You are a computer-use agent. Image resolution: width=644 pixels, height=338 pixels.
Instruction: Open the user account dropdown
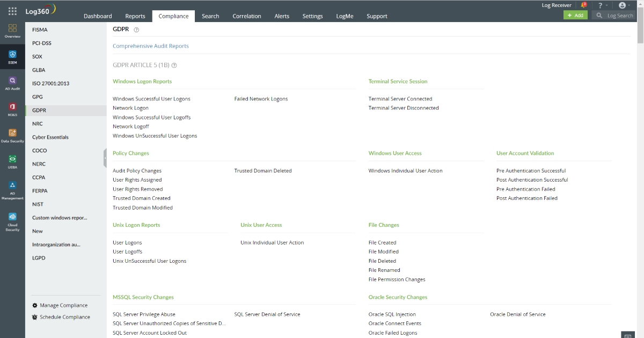pyautogui.click(x=624, y=5)
